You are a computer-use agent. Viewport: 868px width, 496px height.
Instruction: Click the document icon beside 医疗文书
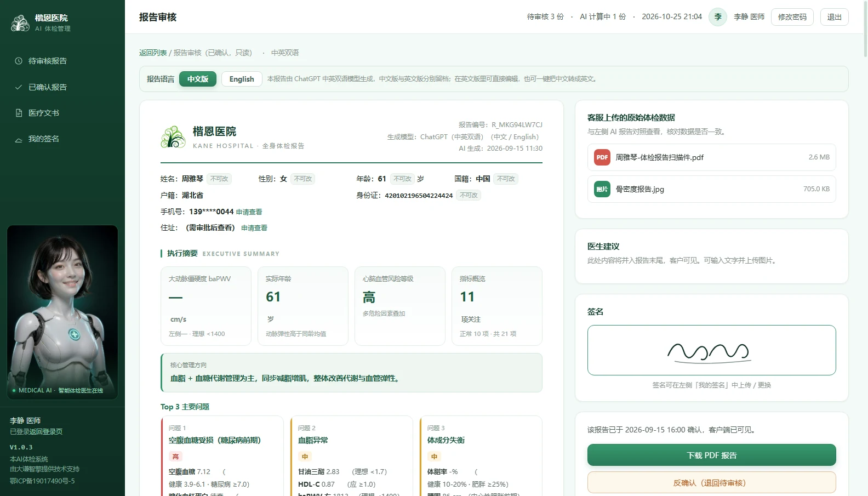tap(19, 113)
